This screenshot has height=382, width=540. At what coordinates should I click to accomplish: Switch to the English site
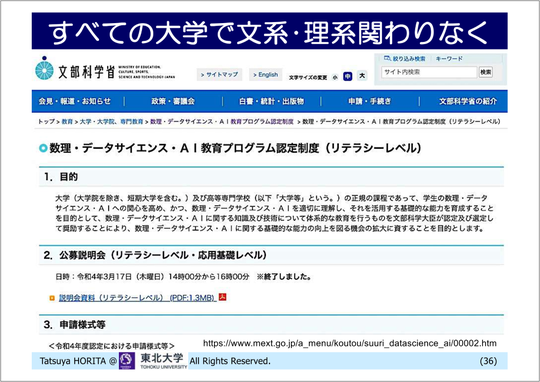tap(265, 74)
